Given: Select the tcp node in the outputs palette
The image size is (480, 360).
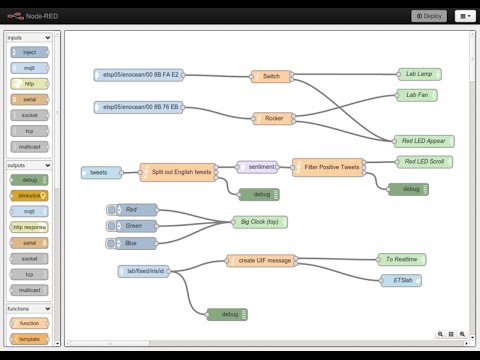Looking at the screenshot, I should pos(29,274).
